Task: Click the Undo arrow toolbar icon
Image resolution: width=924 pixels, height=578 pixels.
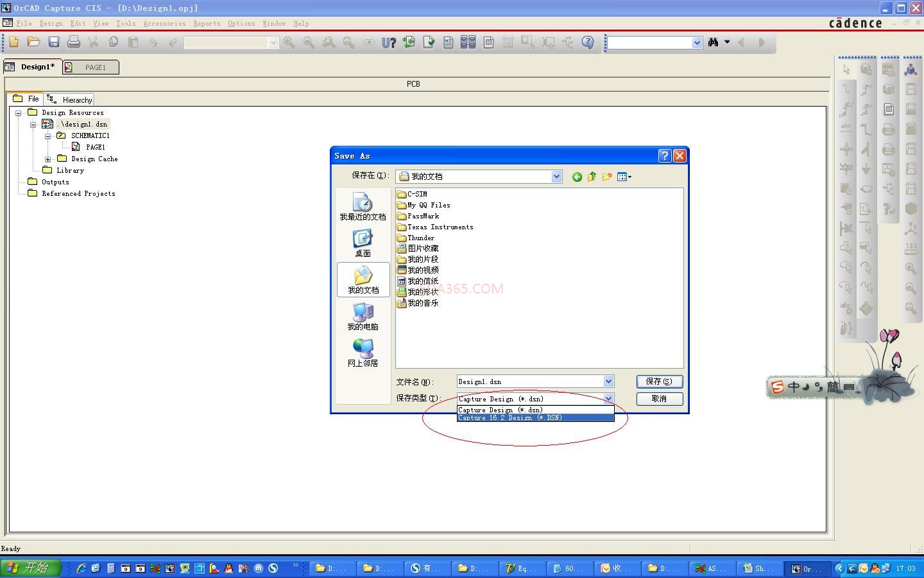Action: click(x=153, y=42)
